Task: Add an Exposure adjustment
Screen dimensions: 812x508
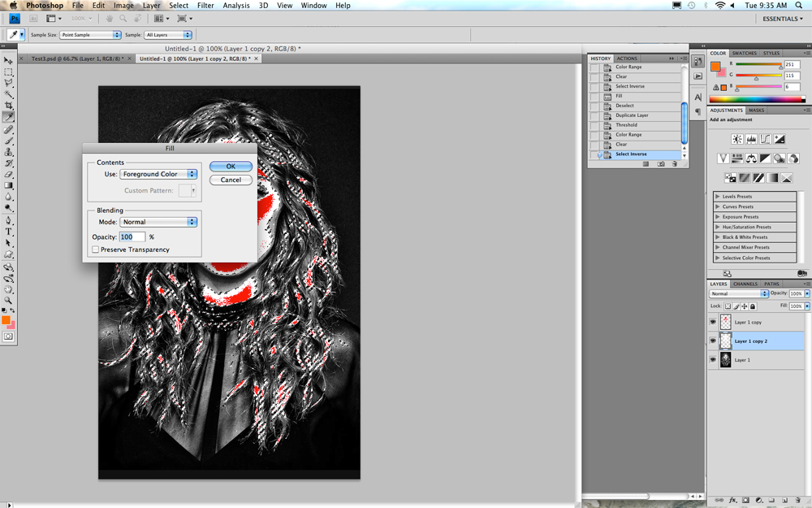Action: click(x=779, y=139)
